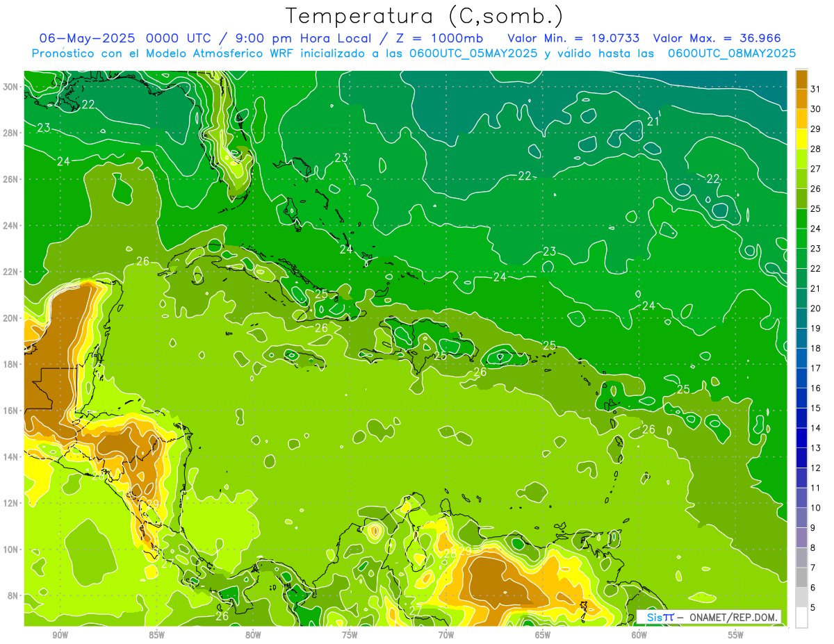The height and width of the screenshot is (644, 834).
Task: Click the "60W" longitude label
Action: point(639,635)
